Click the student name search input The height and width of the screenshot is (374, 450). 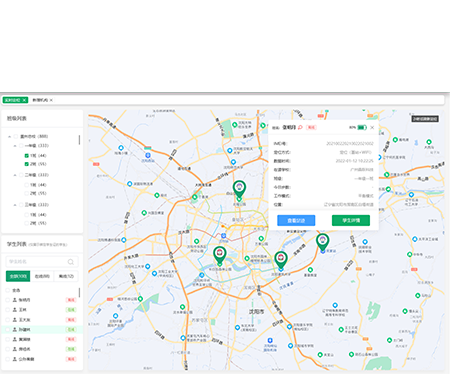(42, 262)
